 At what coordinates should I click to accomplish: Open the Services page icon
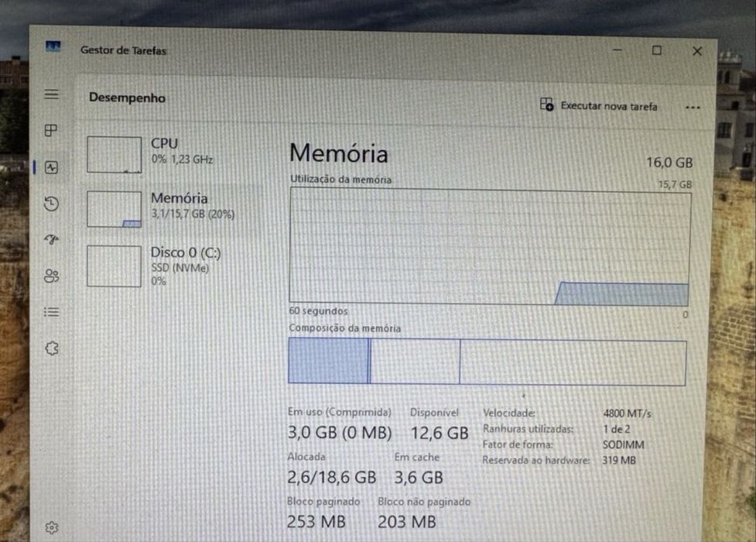tap(51, 348)
